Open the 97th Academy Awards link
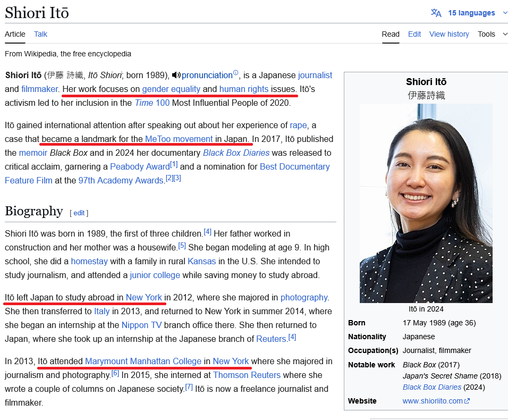 tap(121, 181)
